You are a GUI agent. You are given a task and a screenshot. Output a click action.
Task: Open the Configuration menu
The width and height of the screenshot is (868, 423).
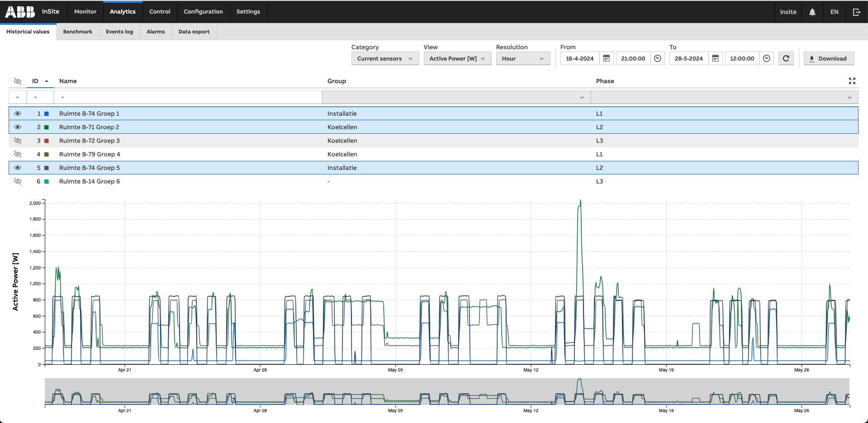(203, 12)
